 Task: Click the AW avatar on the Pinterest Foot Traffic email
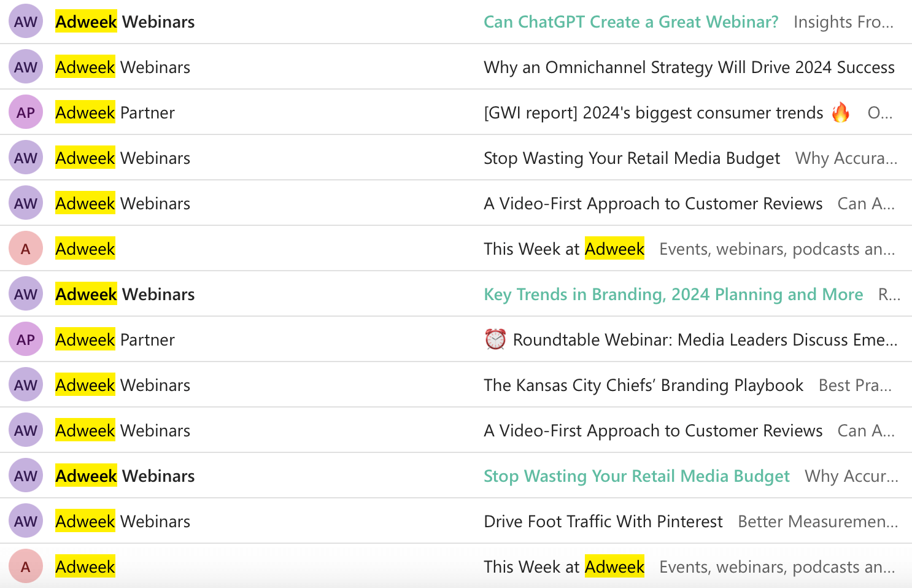point(26,521)
